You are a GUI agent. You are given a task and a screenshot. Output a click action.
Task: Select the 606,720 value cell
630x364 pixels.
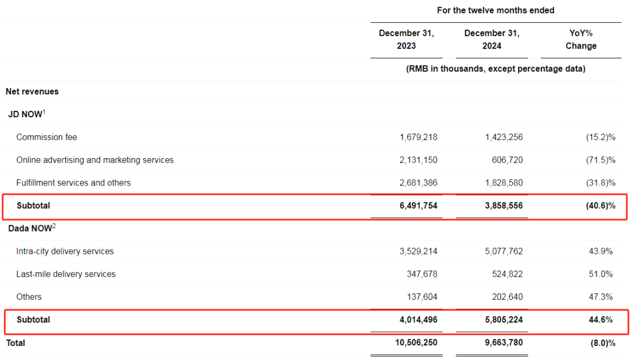[508, 160]
